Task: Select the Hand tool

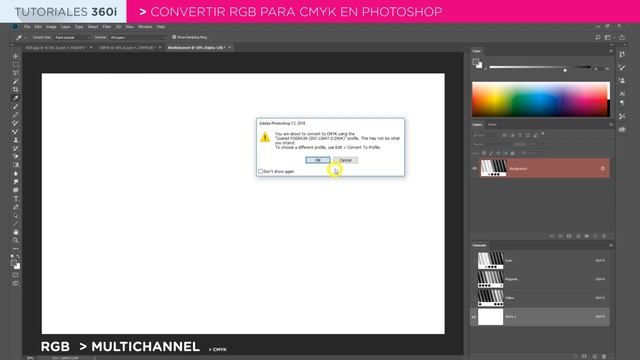Action: [x=16, y=232]
